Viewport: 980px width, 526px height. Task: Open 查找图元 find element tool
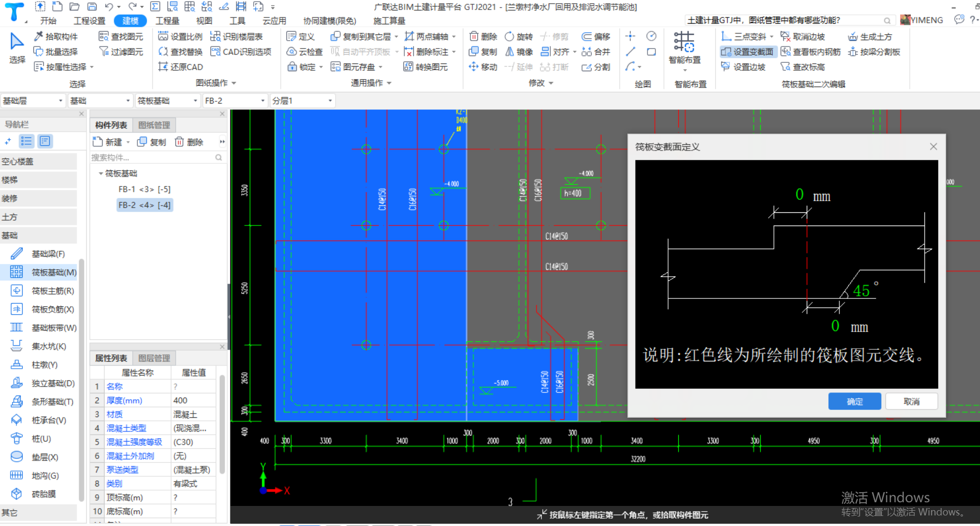point(121,36)
